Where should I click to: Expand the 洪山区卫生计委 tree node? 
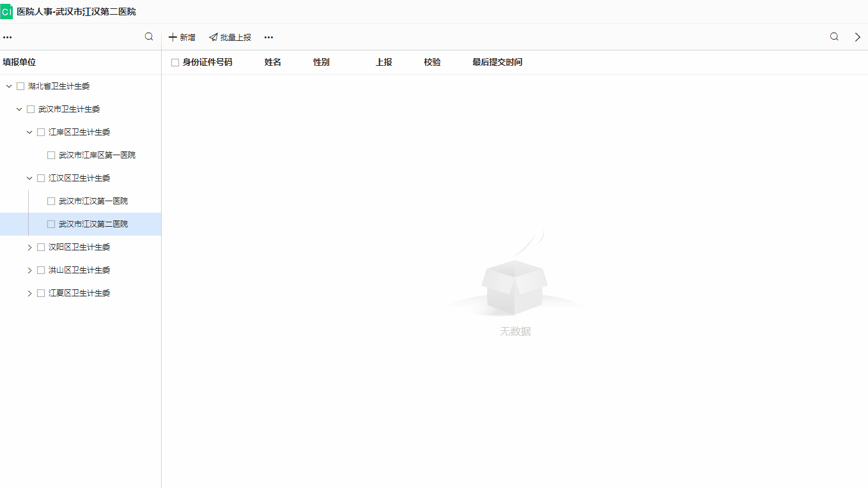29,270
